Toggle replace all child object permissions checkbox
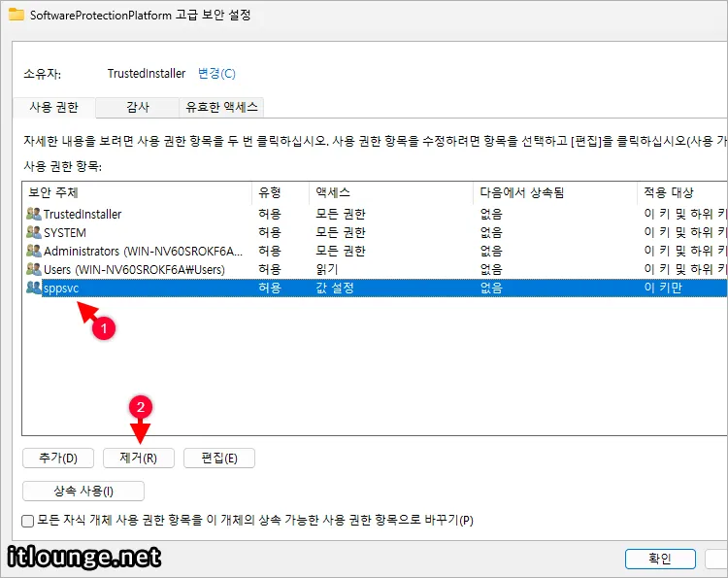The height and width of the screenshot is (578, 728). pos(28,521)
